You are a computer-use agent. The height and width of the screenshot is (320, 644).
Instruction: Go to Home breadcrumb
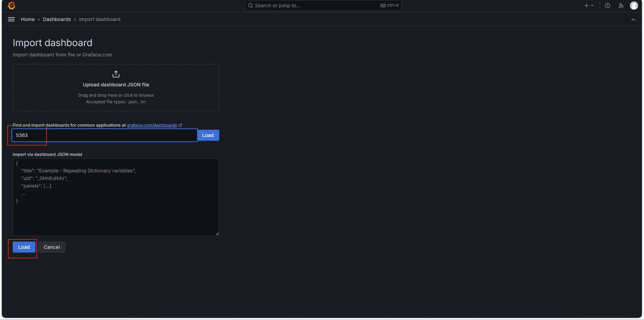(28, 19)
